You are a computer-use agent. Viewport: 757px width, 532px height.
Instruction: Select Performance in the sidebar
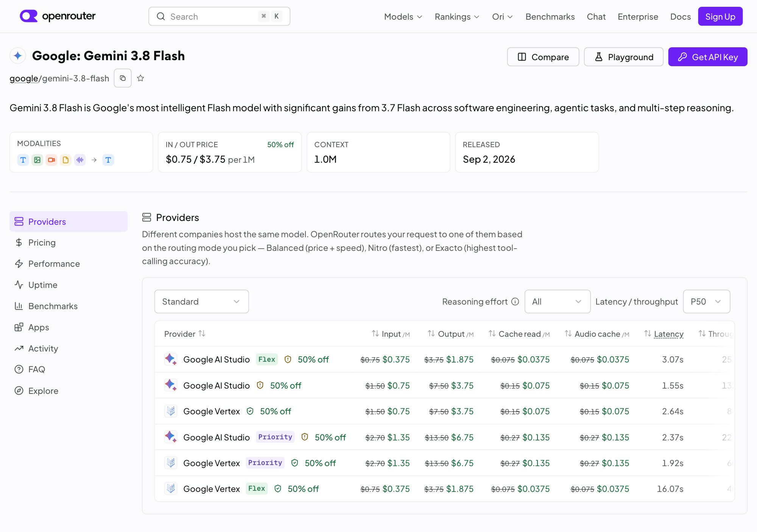click(x=69, y=264)
